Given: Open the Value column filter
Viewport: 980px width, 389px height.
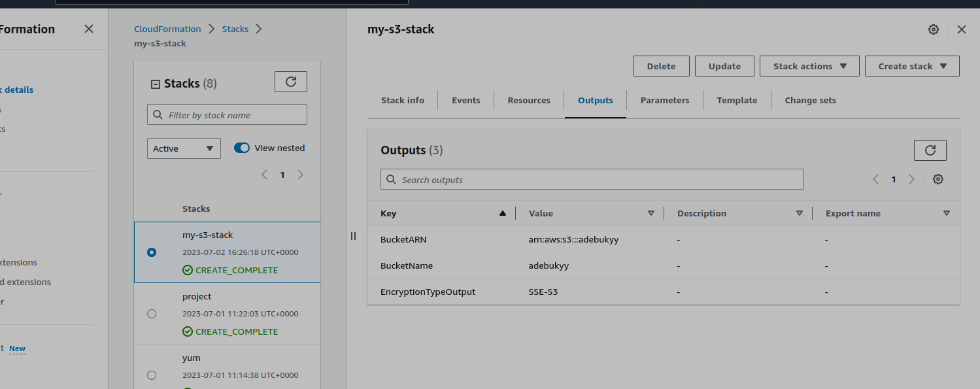Looking at the screenshot, I should 651,213.
